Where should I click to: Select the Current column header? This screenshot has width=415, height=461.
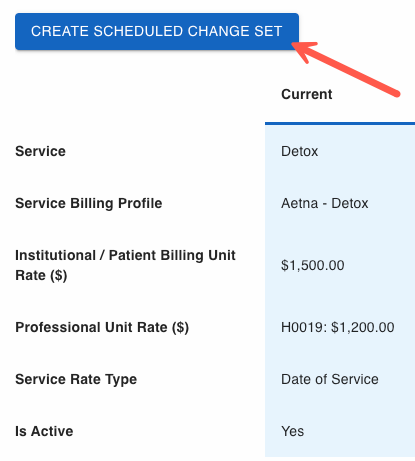pos(307,94)
